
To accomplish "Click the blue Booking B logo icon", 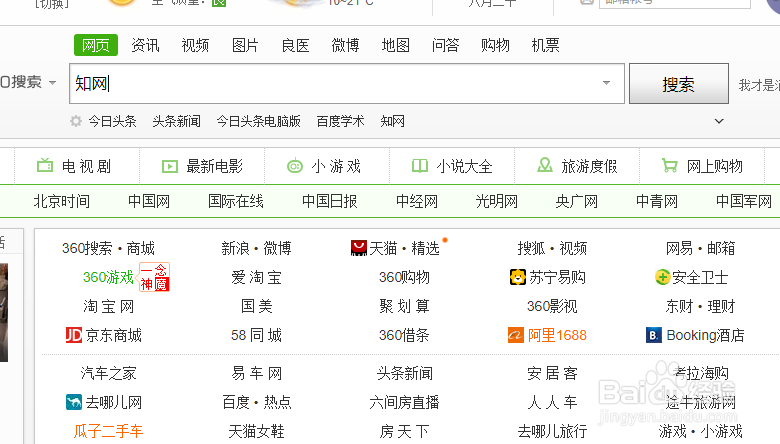I will point(654,335).
